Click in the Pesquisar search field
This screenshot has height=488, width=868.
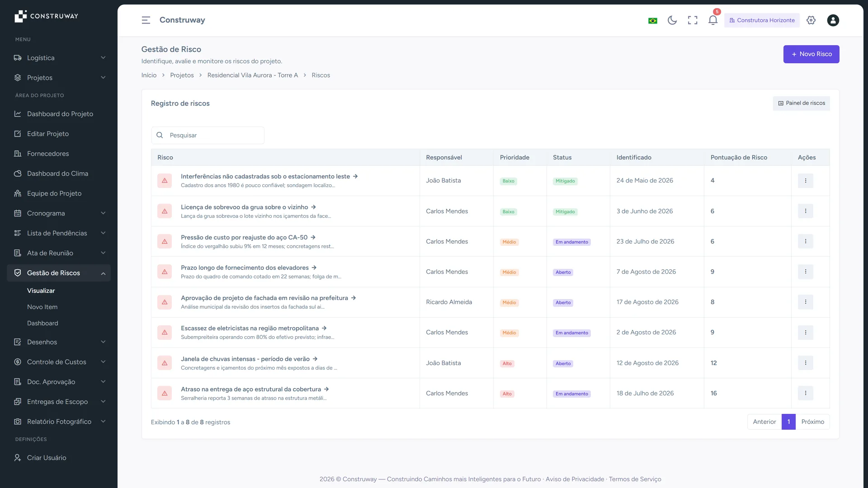coord(208,136)
